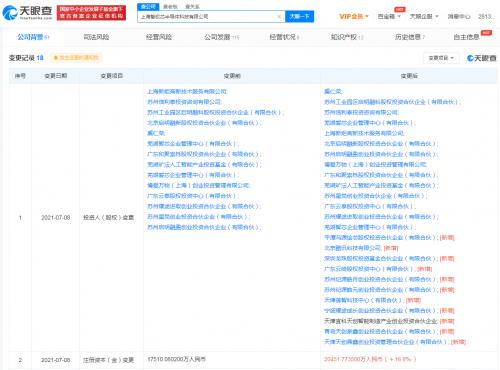The width and height of the screenshot is (500, 370).
Task: Click the 注册资本（金）变更 cell in row 2
Action: pyautogui.click(x=109, y=360)
